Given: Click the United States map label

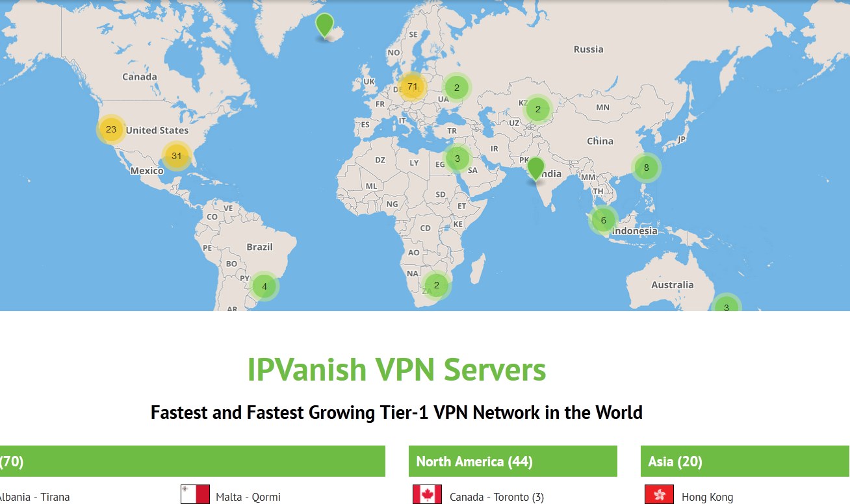Looking at the screenshot, I should 157,130.
